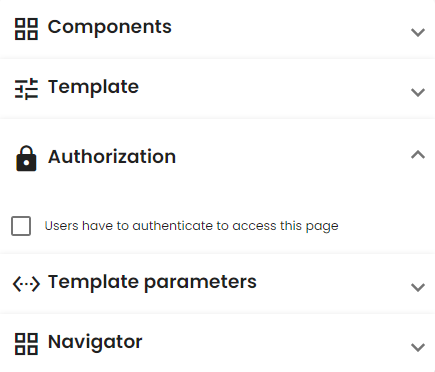Select the Template heading text
This screenshot has height=372, width=435.
(93, 88)
